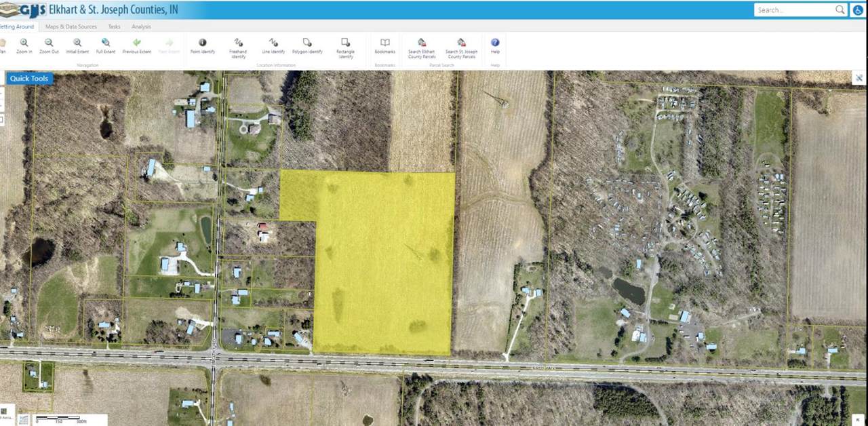The width and height of the screenshot is (868, 426).
Task: Click the search magnifier icon
Action: click(x=840, y=9)
